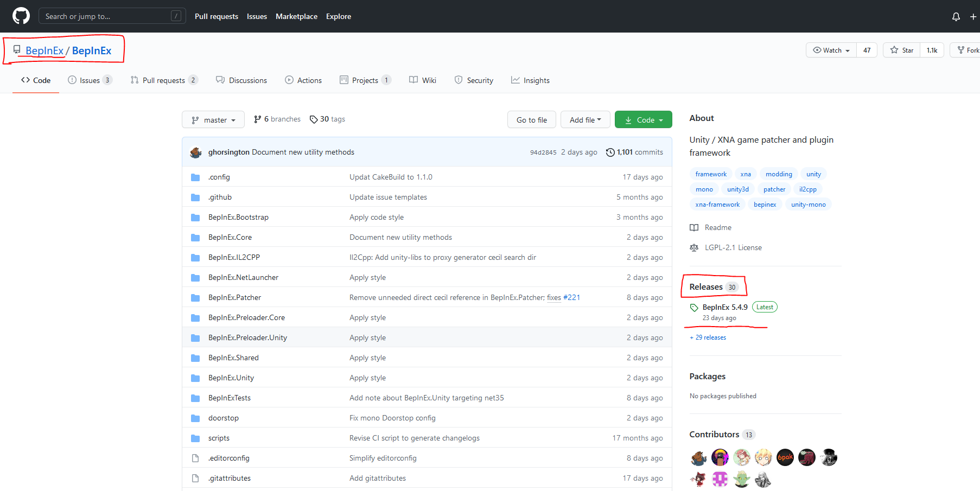The height and width of the screenshot is (491, 980).
Task: Open the repository Pull requests tab
Action: (x=164, y=80)
